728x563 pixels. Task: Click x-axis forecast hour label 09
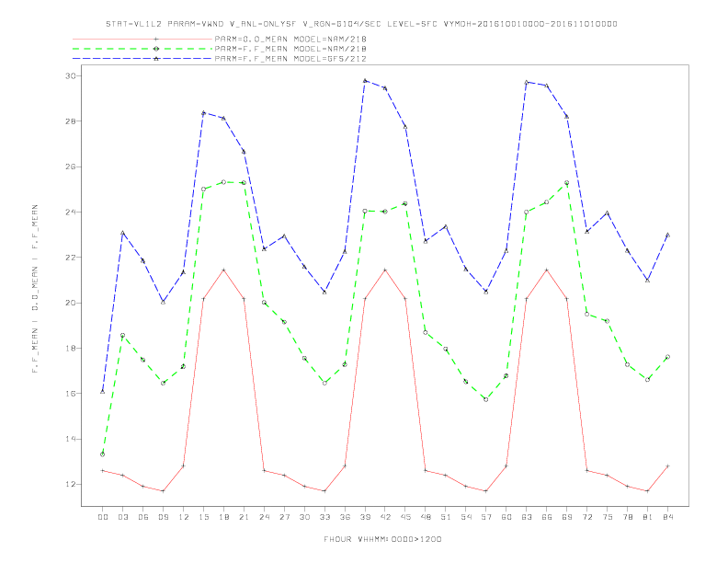(x=163, y=517)
